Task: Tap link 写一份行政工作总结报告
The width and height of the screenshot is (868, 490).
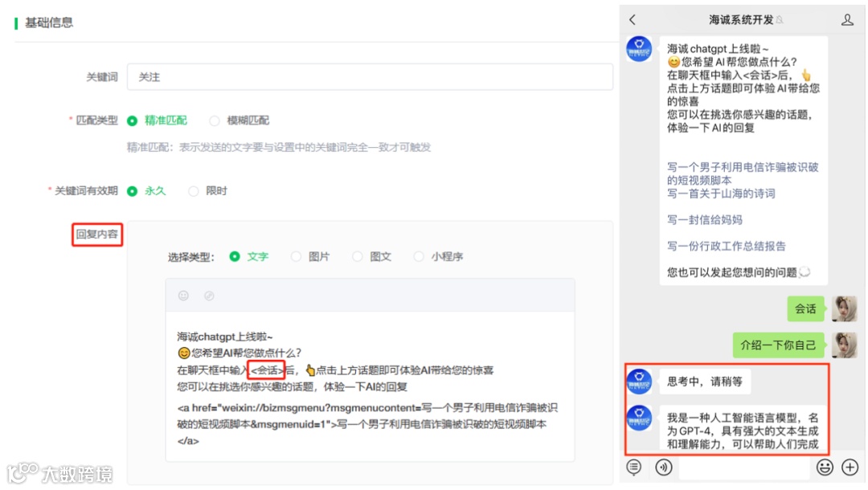Action: pyautogui.click(x=727, y=246)
